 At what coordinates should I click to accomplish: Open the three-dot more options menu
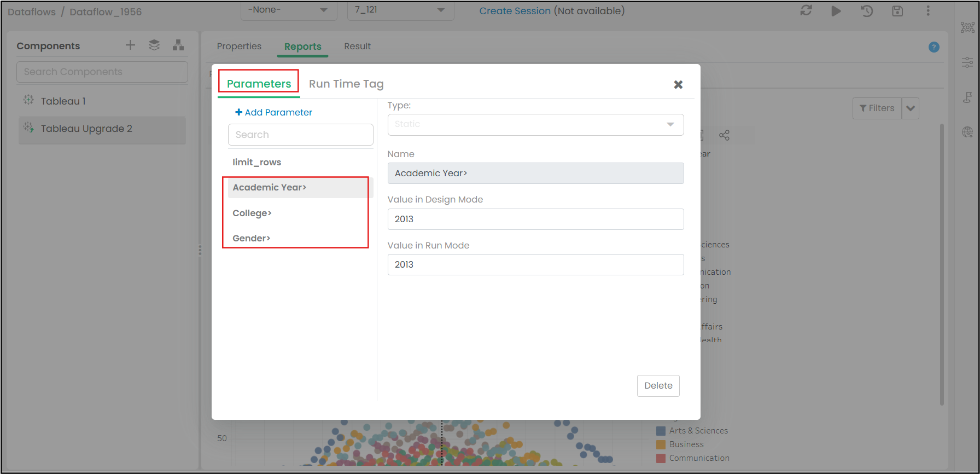click(928, 11)
